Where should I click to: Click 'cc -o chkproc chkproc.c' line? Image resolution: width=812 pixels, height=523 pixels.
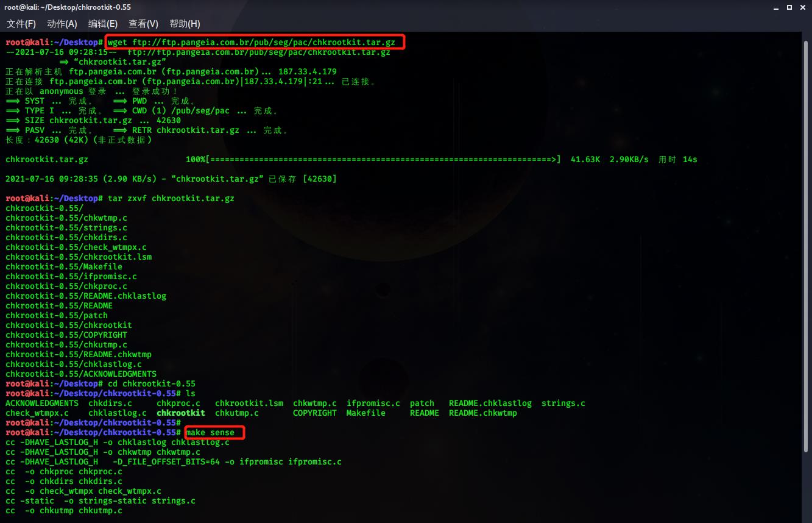coord(64,471)
